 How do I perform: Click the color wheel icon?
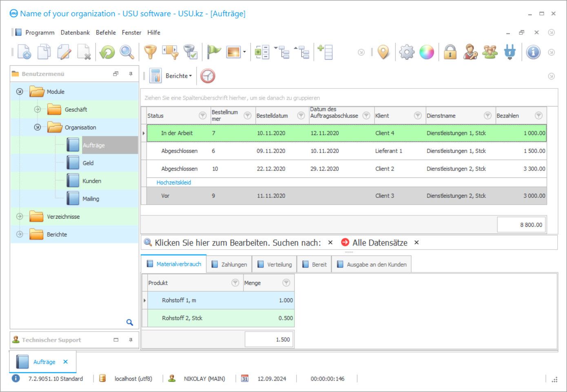[x=427, y=52]
